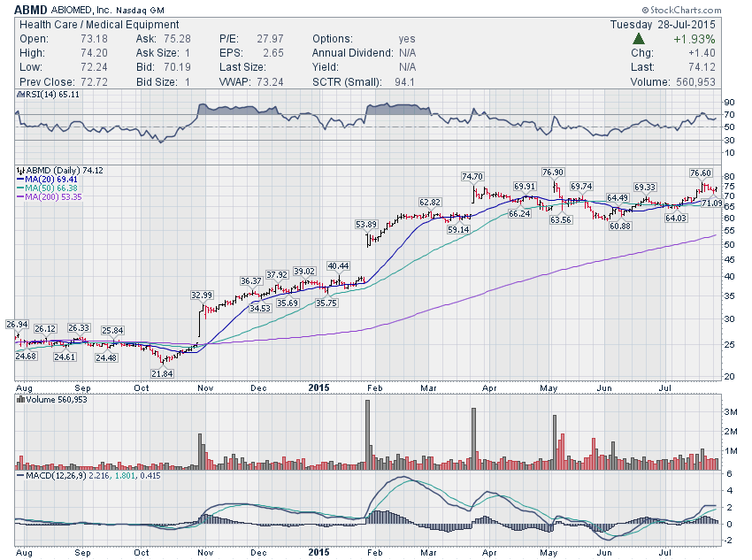The height and width of the screenshot is (560, 752).
Task: Click the ABMD ticker symbol in the header
Action: pos(31,10)
